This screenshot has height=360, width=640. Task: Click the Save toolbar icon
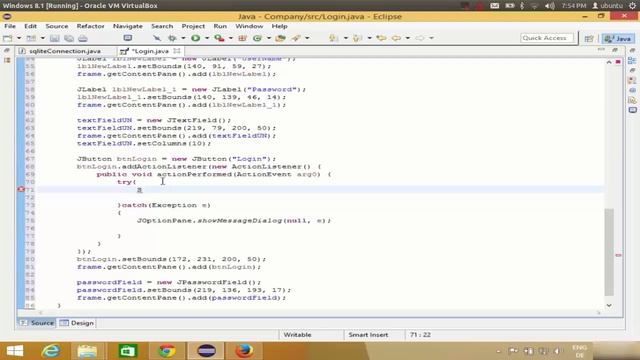coord(54,38)
